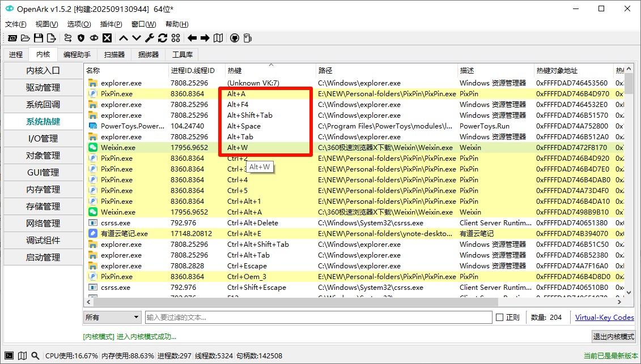Click the beer mug toolbar icon
This screenshot has height=364, width=641.
[x=247, y=38]
